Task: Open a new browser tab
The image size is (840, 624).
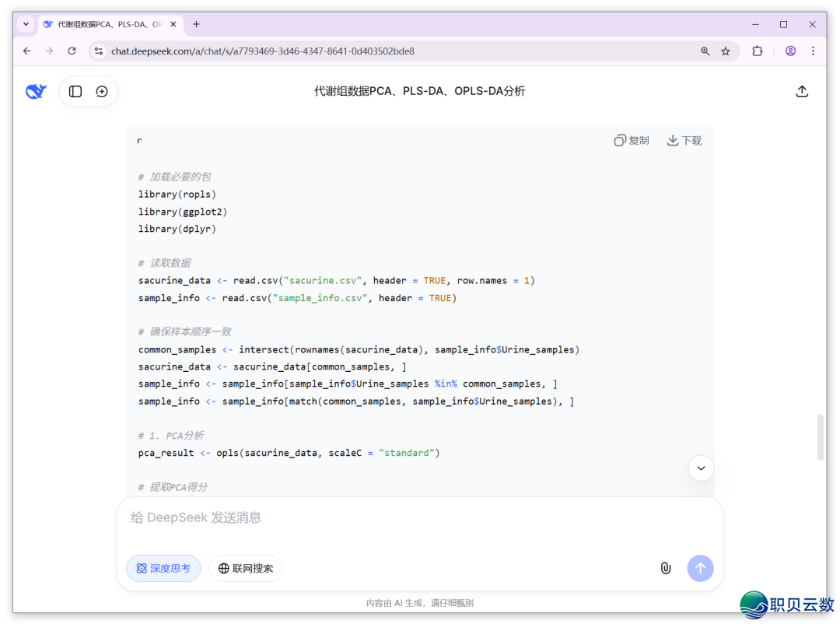Action: coord(196,24)
